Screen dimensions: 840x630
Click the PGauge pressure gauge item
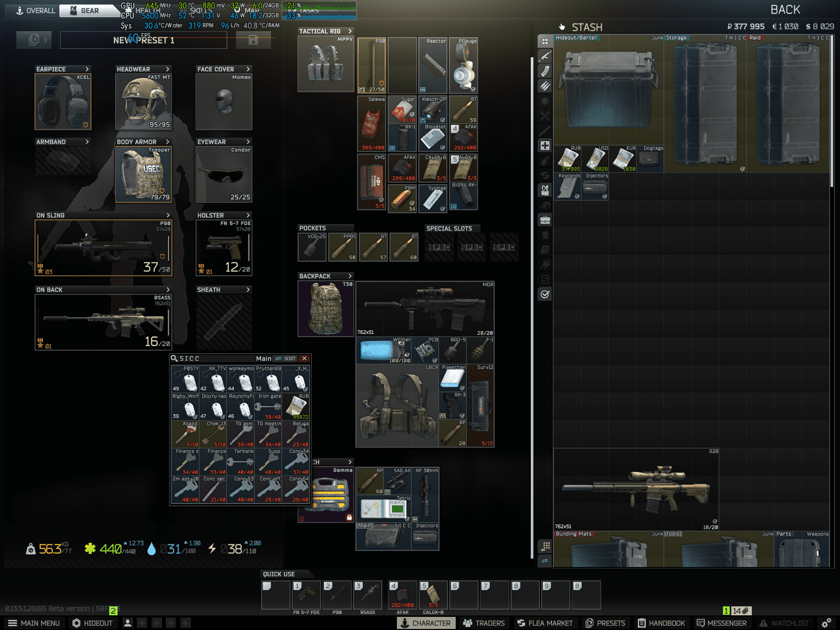(464, 65)
